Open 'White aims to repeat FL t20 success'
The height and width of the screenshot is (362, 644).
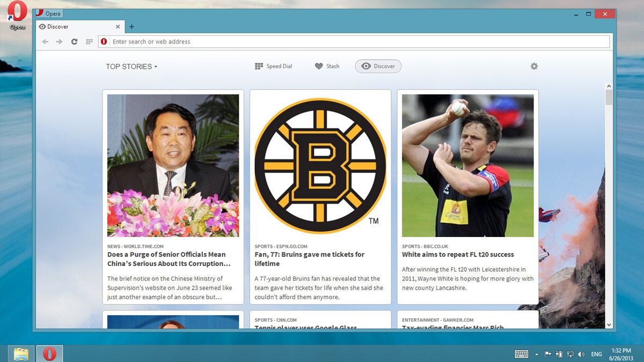[458, 255]
